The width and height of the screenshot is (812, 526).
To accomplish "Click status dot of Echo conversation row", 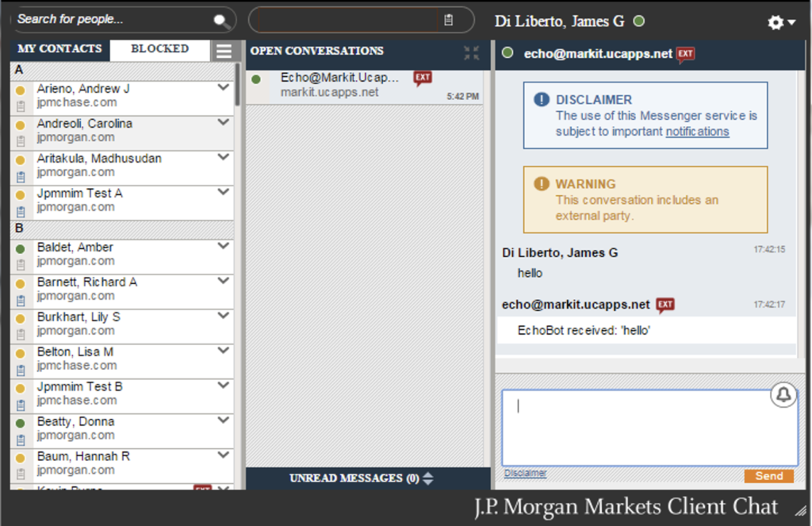I will click(x=256, y=79).
